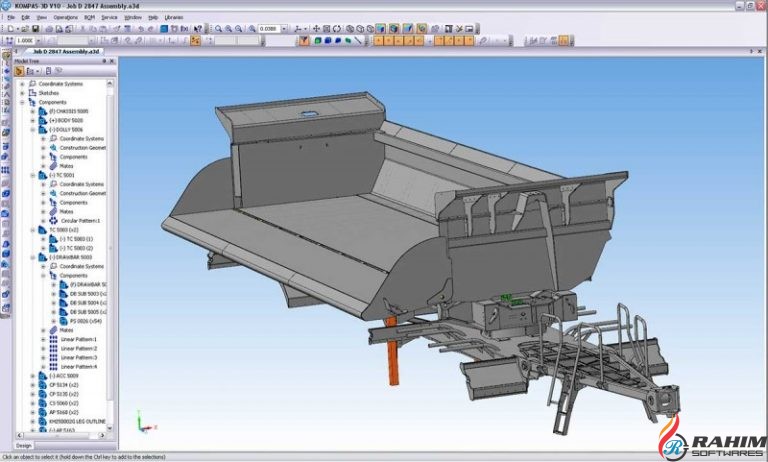Pin the Model Tree panel

click(x=105, y=62)
